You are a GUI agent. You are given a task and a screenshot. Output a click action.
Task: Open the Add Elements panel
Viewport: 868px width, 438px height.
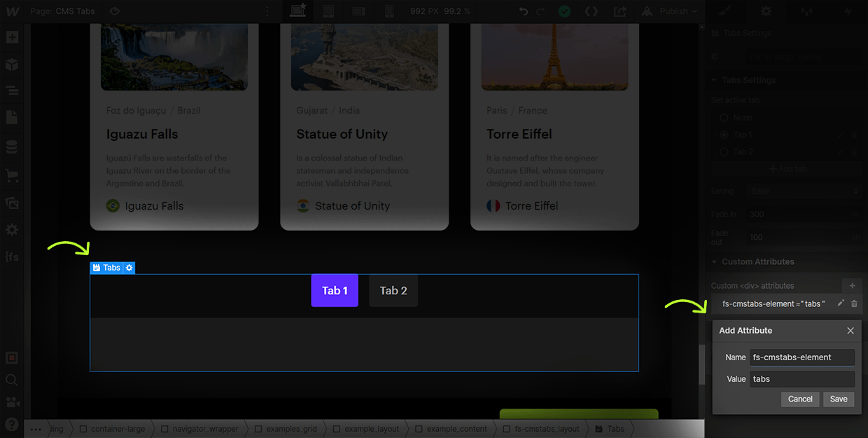click(12, 37)
